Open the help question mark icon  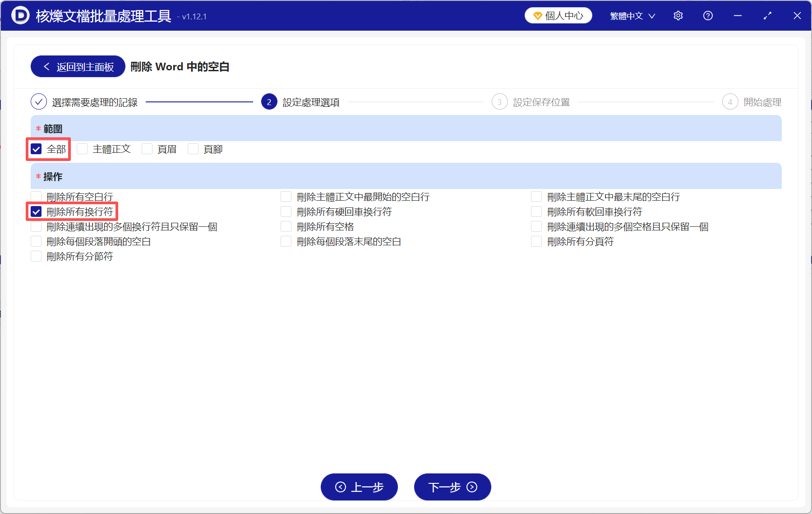click(x=707, y=15)
